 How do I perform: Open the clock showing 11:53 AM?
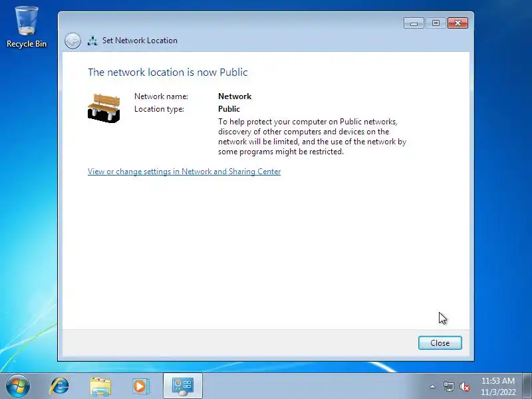click(x=497, y=386)
